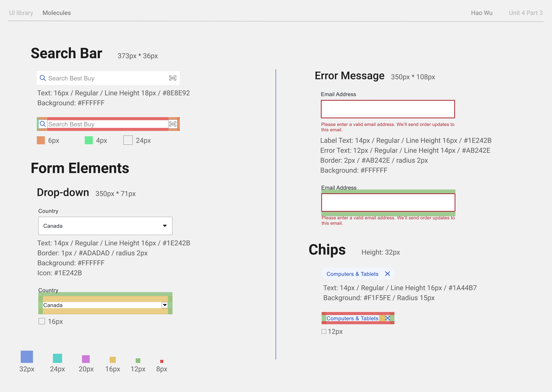Click the magnifier icon in annotated search bar
552x392 pixels.
43,124
